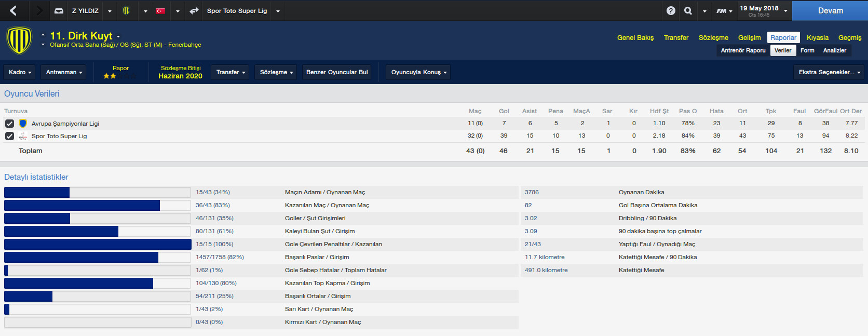868x336 pixels.
Task: Select the Raporlar tab
Action: tap(783, 37)
